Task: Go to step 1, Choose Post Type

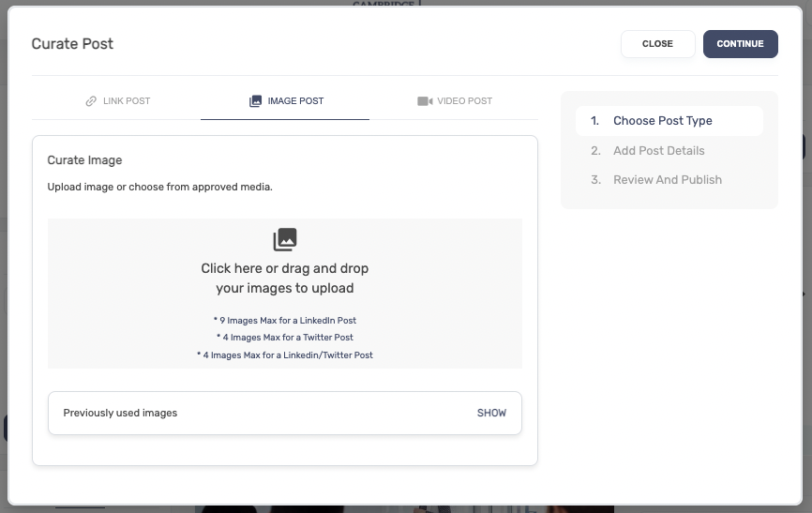Action: (x=662, y=121)
